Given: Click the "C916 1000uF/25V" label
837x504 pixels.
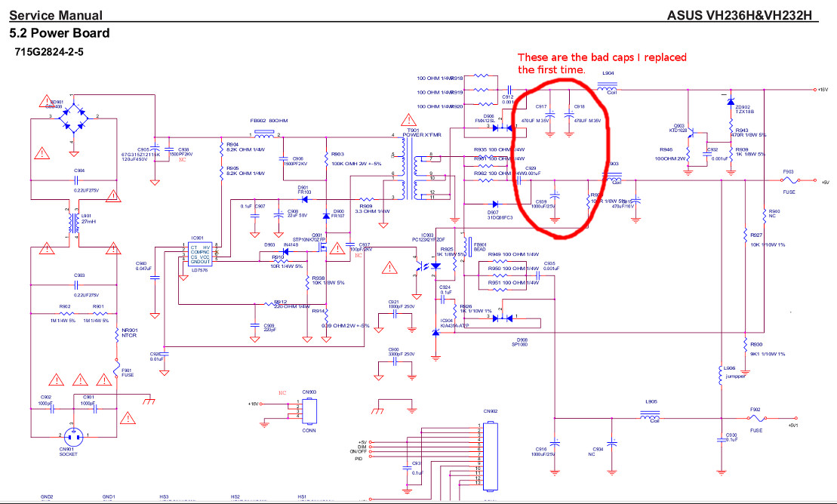Looking at the screenshot, I should [x=543, y=452].
